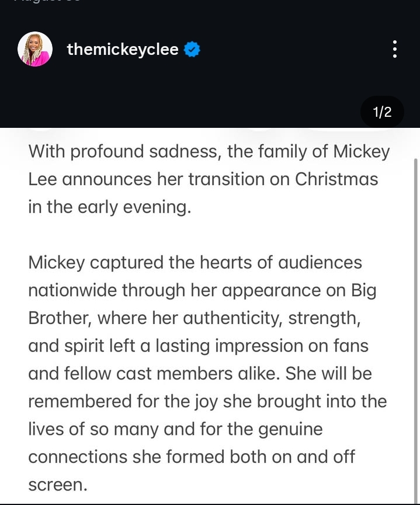Click the final word "screen."
The width and height of the screenshot is (420, 505).
tap(58, 485)
